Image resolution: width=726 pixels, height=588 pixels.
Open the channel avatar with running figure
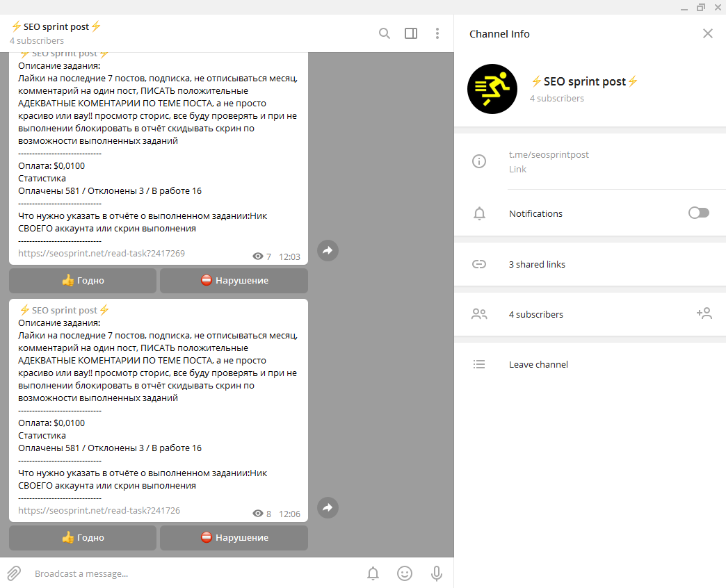[492, 89]
